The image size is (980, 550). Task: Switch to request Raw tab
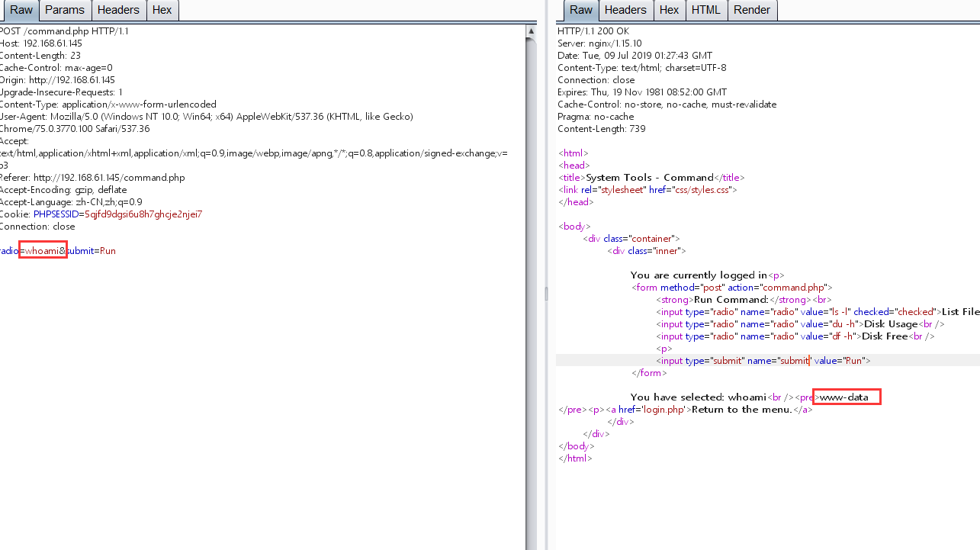pos(21,10)
